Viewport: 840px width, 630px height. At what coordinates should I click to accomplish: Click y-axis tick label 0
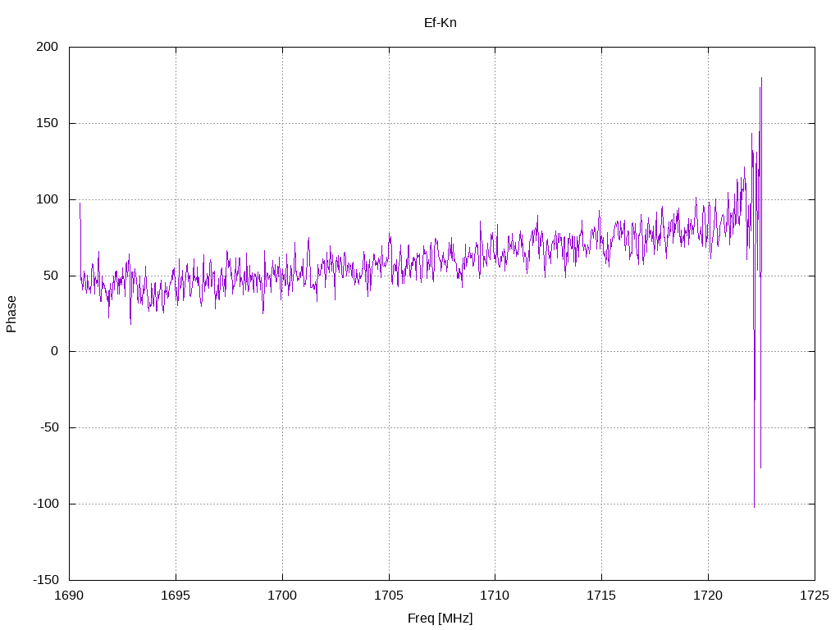point(55,351)
